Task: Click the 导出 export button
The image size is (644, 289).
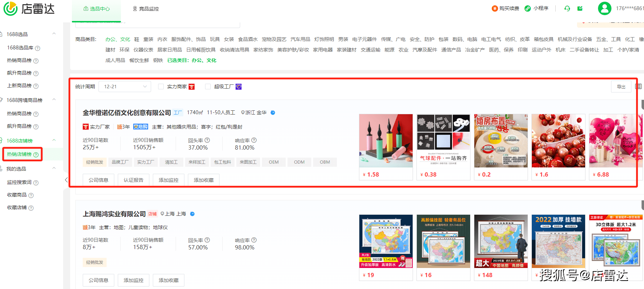Action: (x=621, y=87)
